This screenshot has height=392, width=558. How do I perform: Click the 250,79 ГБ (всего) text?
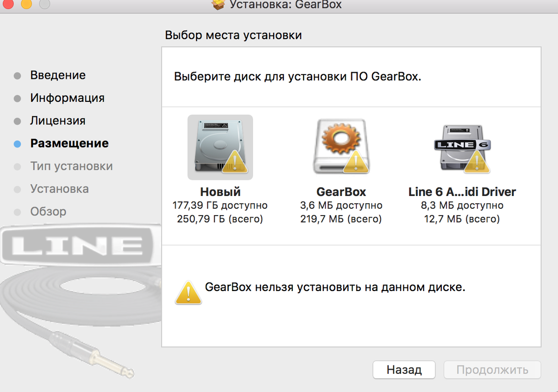pos(220,219)
